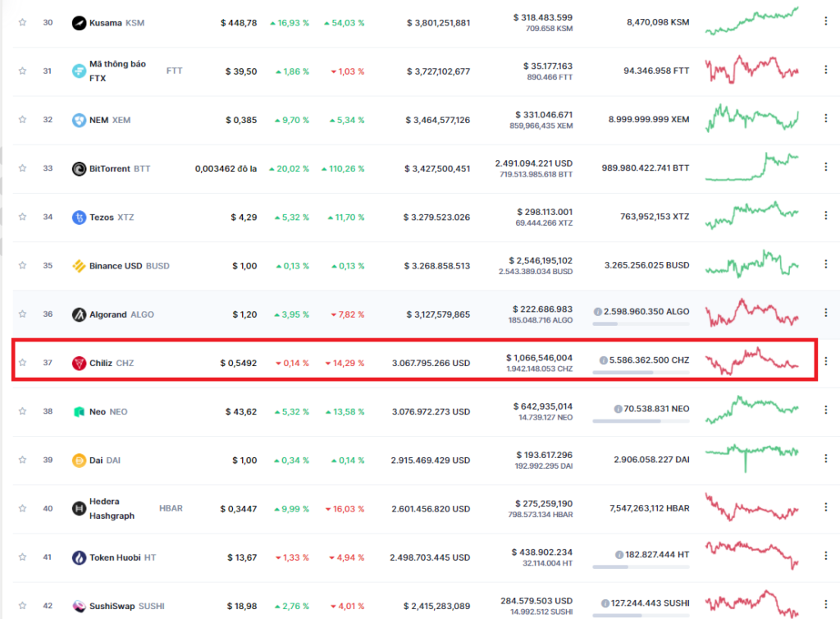Click the Algorand circulating supply progress bar
The image size is (840, 619).
tap(641, 323)
